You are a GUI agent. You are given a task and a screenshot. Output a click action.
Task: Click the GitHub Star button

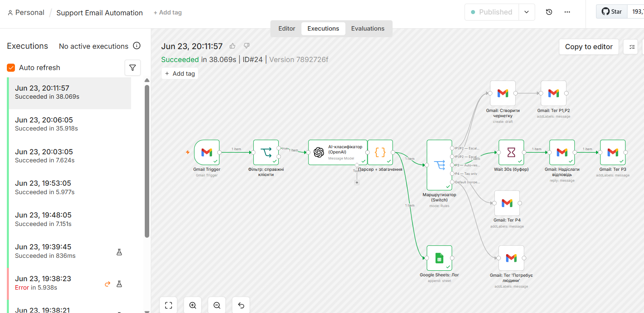pyautogui.click(x=612, y=12)
